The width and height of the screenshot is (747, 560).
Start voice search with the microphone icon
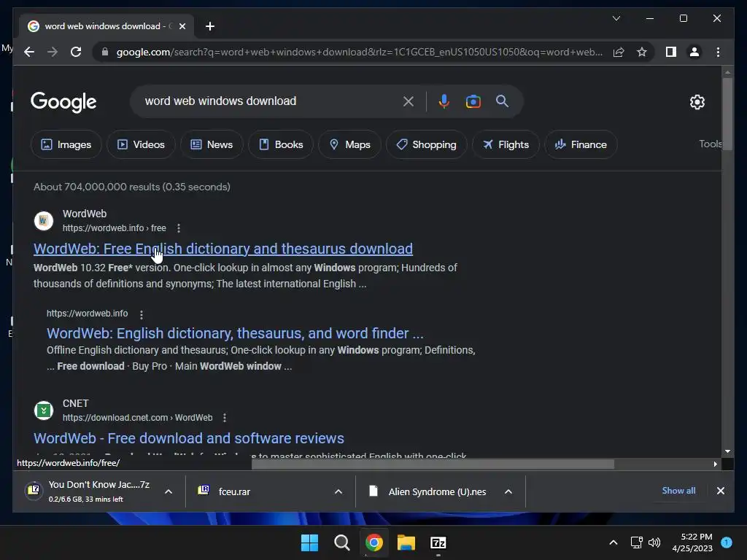point(444,101)
